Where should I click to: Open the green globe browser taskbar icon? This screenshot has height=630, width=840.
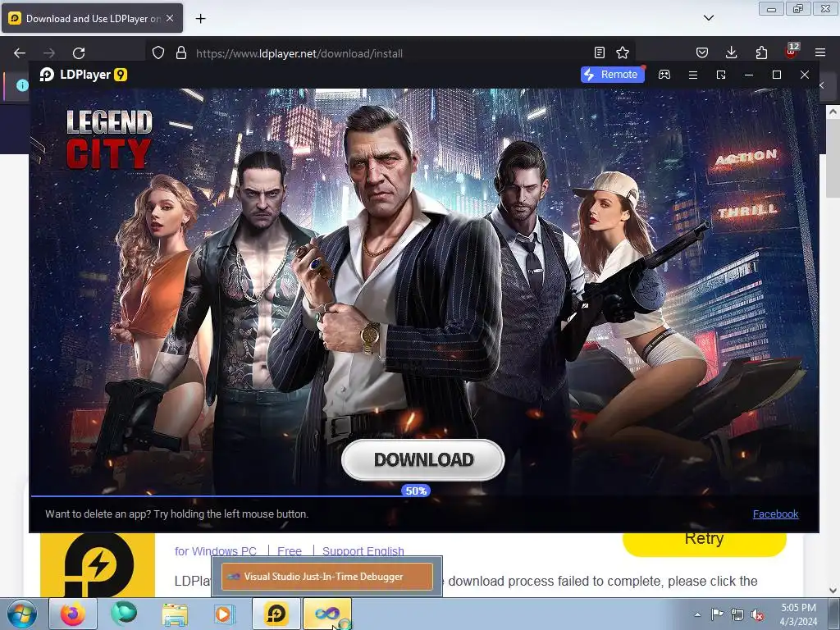click(x=124, y=614)
